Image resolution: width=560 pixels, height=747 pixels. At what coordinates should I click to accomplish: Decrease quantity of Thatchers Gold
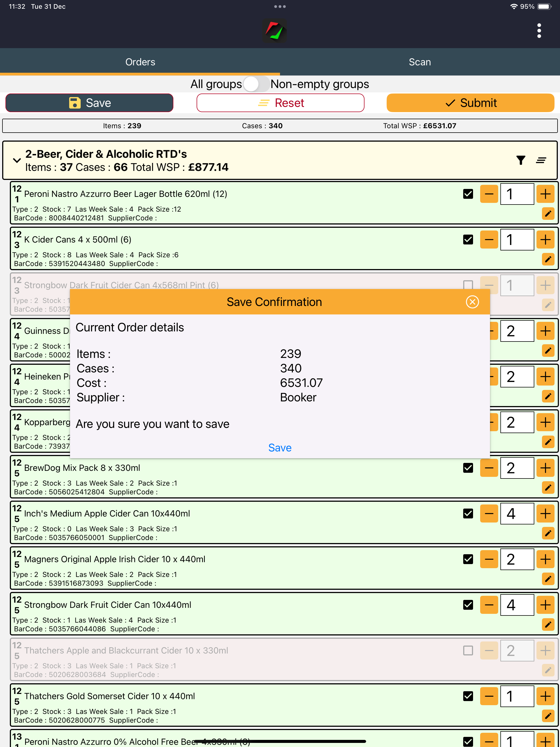(x=489, y=696)
